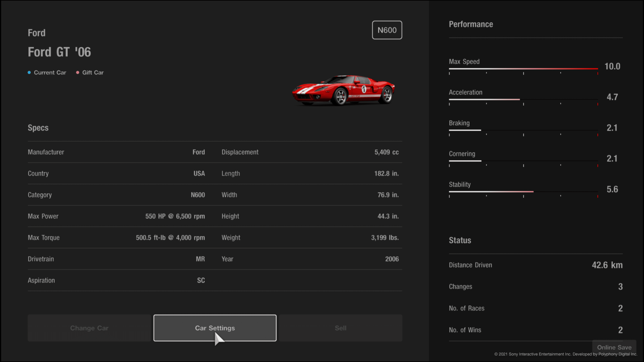Click the 'Changes' status row label

(461, 287)
